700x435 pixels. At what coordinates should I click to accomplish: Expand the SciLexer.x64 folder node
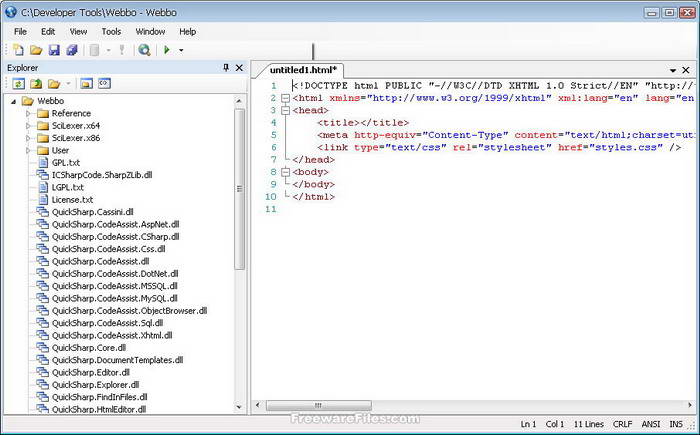(x=28, y=125)
